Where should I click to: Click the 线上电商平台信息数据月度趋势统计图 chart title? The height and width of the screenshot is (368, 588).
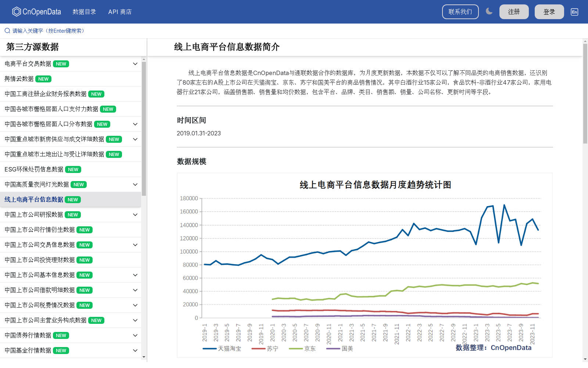(x=375, y=185)
